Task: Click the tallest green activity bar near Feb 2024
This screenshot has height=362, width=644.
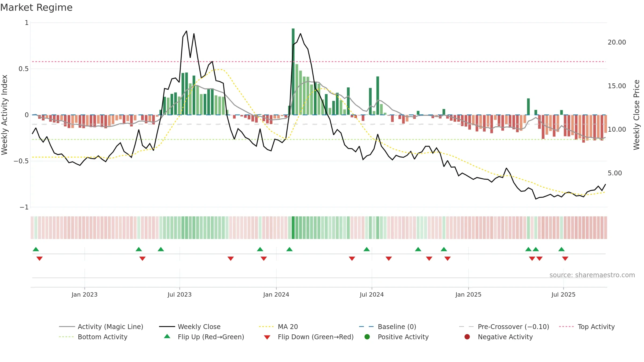Action: pyautogui.click(x=293, y=72)
